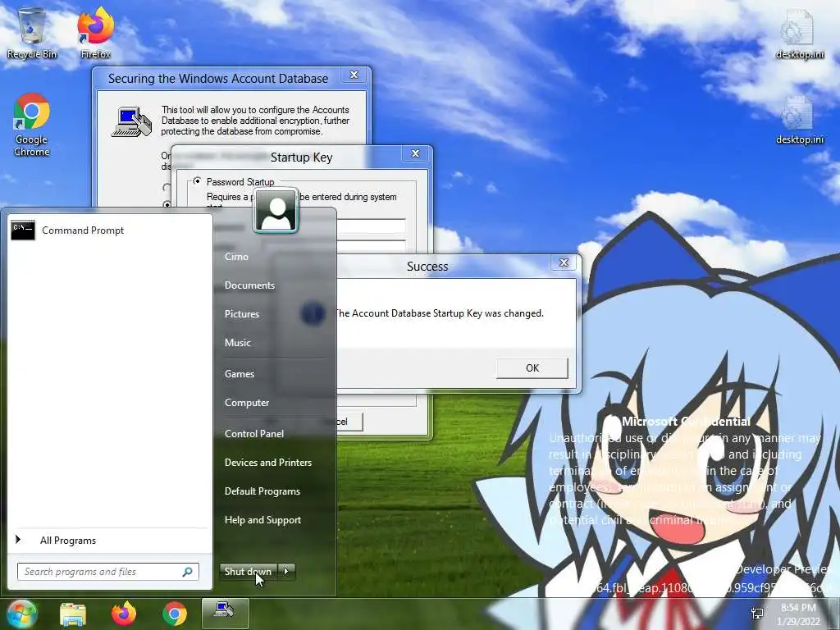Open Games from the Start menu
Screen dimensions: 840x630
click(x=239, y=374)
